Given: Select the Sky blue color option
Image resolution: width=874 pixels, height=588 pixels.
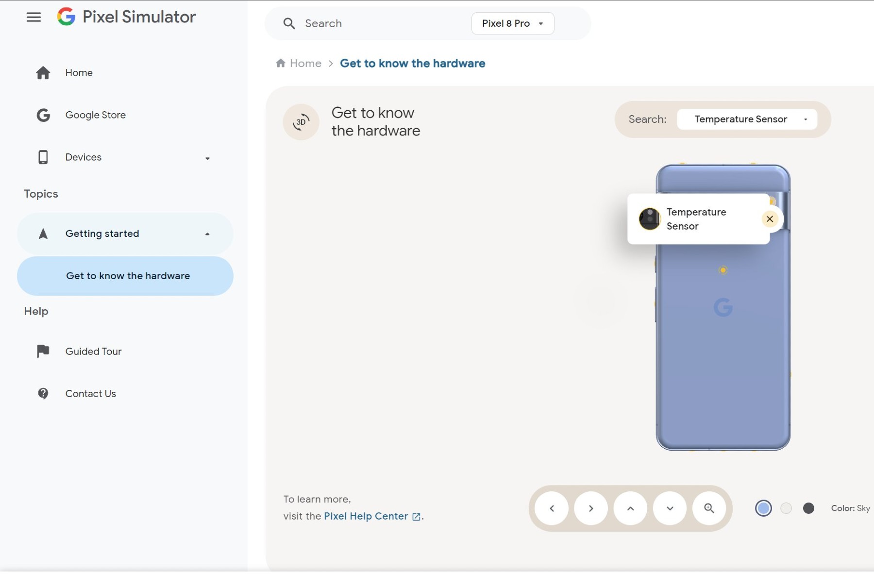Looking at the screenshot, I should pos(763,508).
